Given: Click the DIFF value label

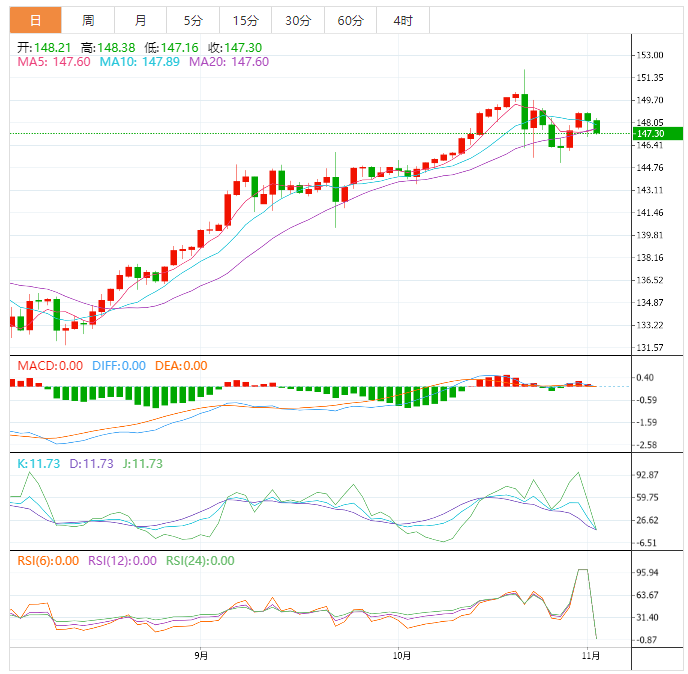Looking at the screenshot, I should click(118, 366).
